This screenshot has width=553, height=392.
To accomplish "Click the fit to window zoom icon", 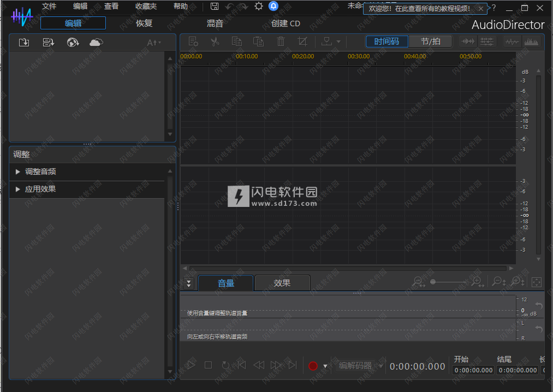I will pyautogui.click(x=537, y=282).
